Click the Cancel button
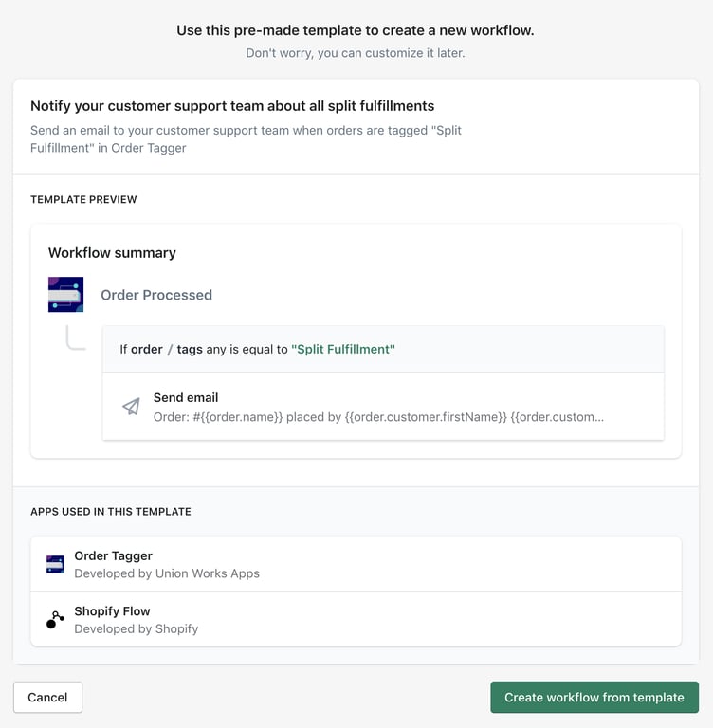This screenshot has height=728, width=713. pyautogui.click(x=47, y=697)
